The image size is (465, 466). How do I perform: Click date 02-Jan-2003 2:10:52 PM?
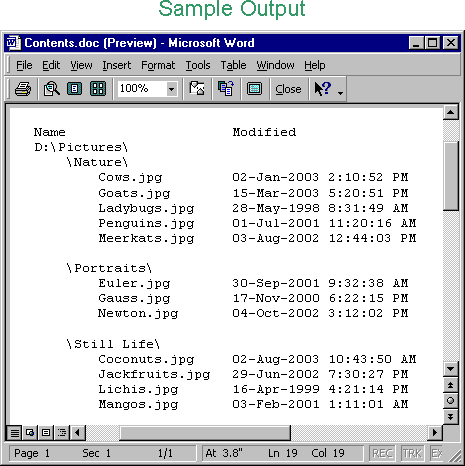tap(320, 177)
